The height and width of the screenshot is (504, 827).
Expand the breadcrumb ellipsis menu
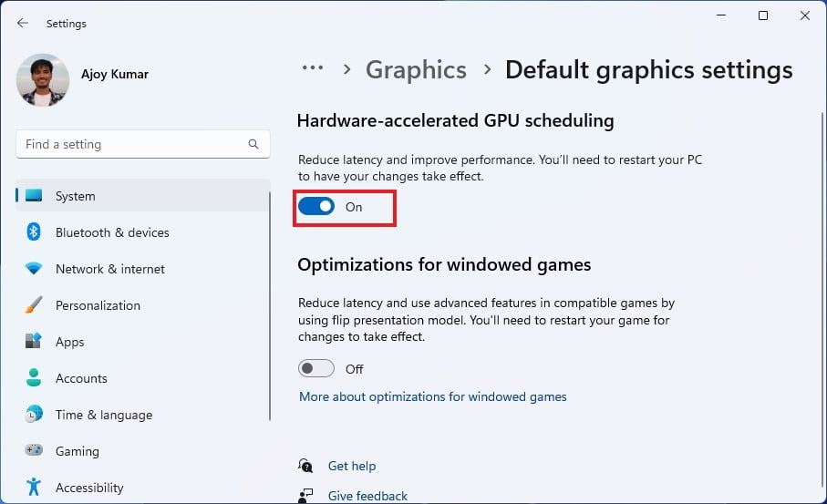(x=312, y=67)
